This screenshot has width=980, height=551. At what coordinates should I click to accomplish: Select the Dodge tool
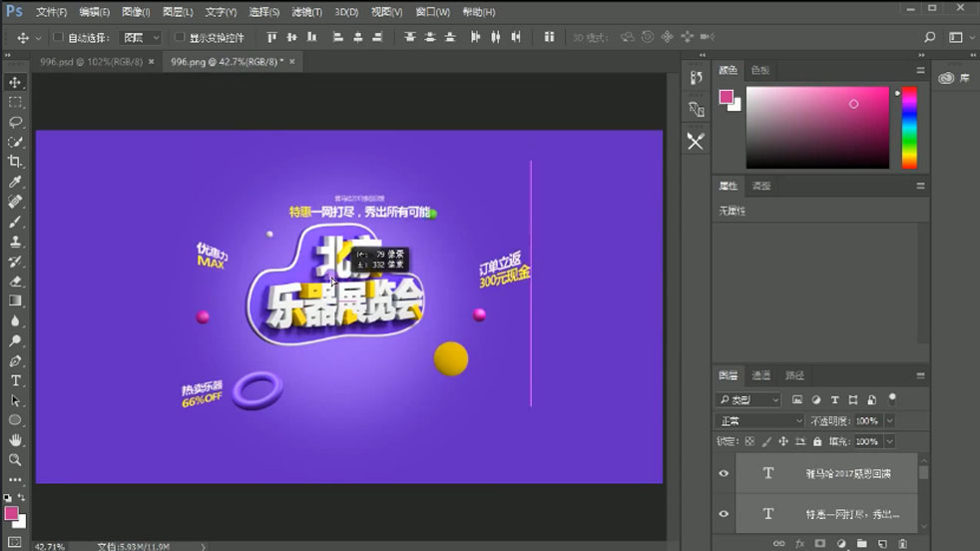click(15, 340)
